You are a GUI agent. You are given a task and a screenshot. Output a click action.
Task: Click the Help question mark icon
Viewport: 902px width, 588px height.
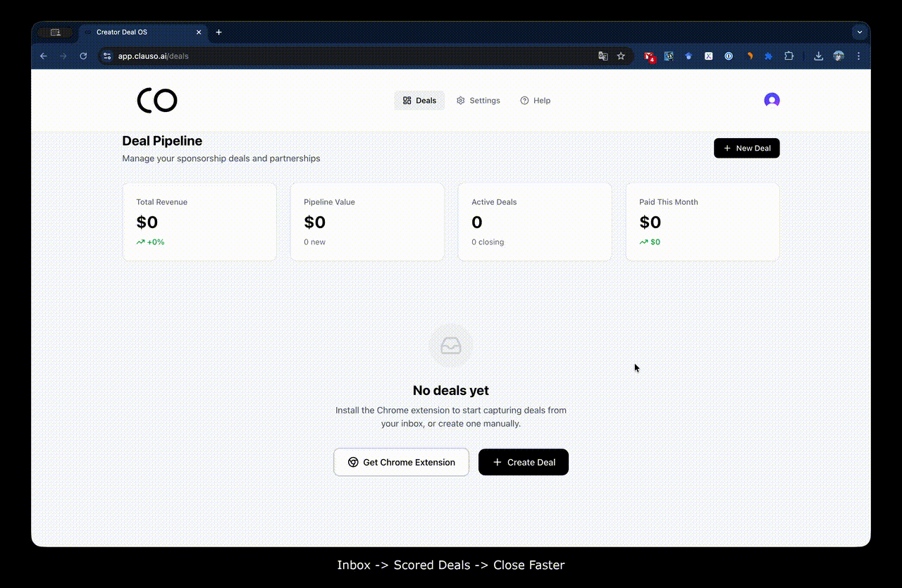523,100
